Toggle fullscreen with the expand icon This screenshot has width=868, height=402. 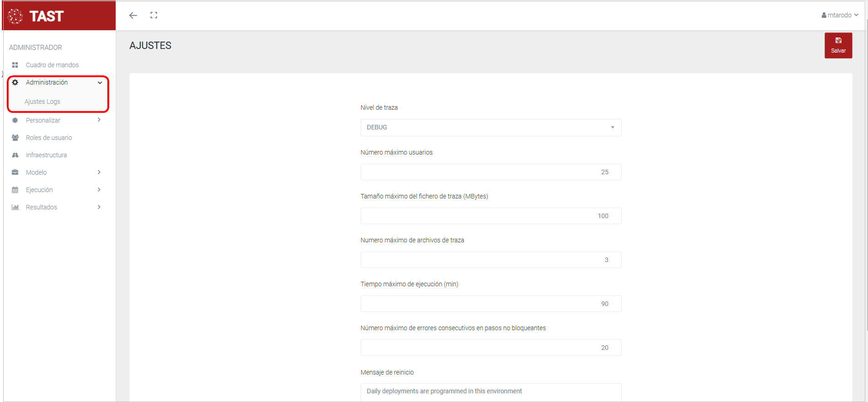pyautogui.click(x=154, y=16)
